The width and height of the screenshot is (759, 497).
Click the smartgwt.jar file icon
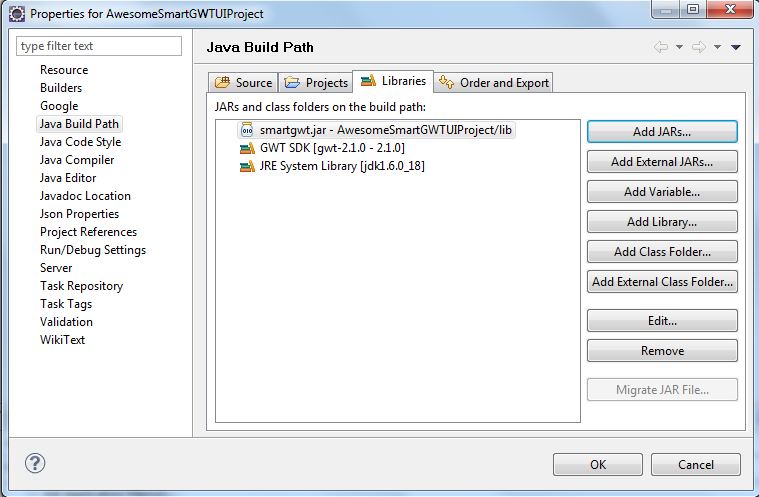click(247, 130)
